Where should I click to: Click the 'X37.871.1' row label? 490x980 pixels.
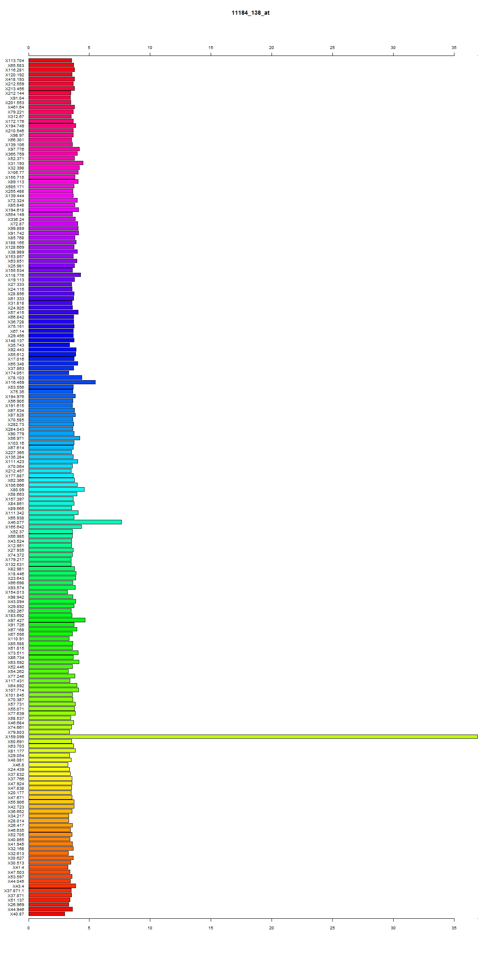coord(14,891)
